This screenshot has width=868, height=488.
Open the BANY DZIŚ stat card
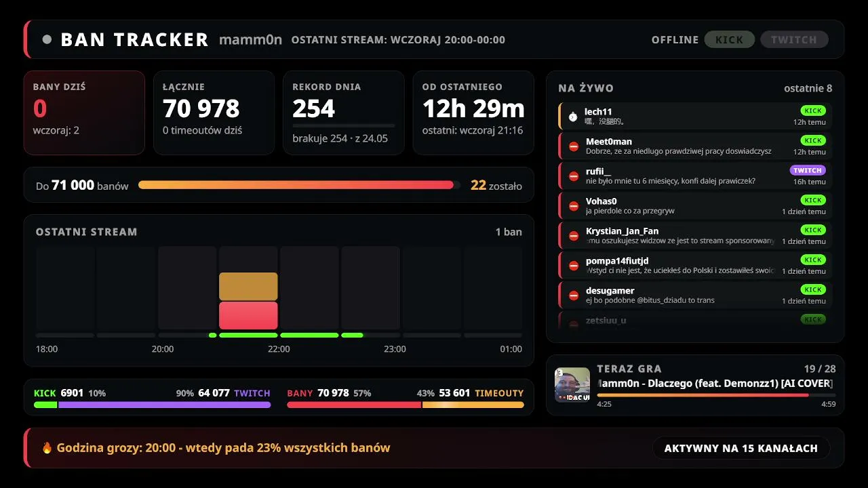84,113
